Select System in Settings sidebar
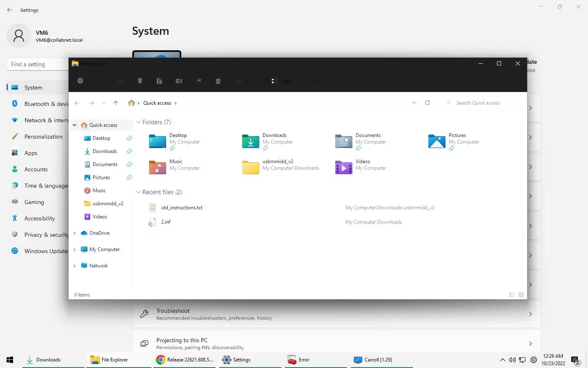588x368 pixels. [38, 88]
